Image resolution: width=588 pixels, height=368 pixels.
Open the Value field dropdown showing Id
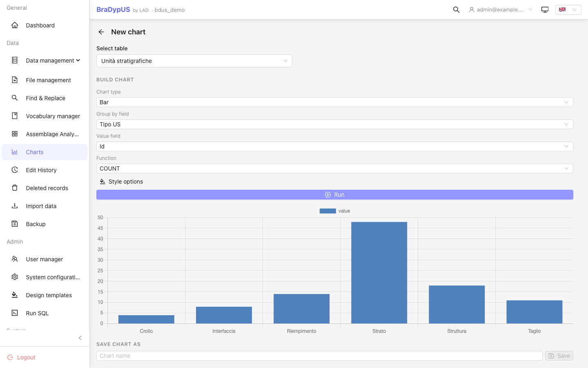point(335,146)
